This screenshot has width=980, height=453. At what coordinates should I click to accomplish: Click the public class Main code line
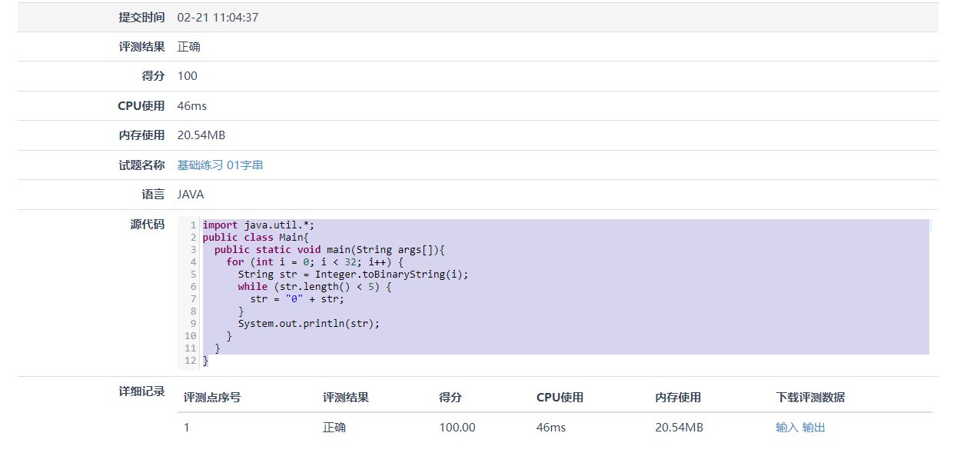tap(244, 238)
